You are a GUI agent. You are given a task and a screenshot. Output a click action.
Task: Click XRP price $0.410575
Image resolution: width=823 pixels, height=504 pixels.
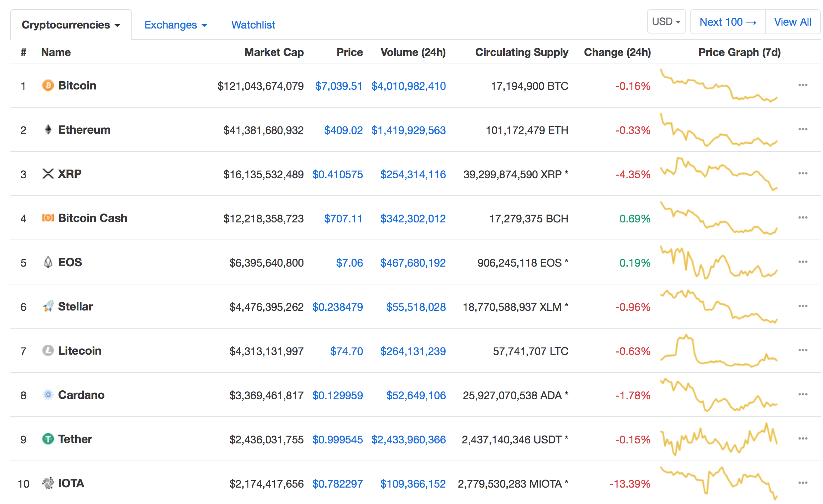click(338, 174)
